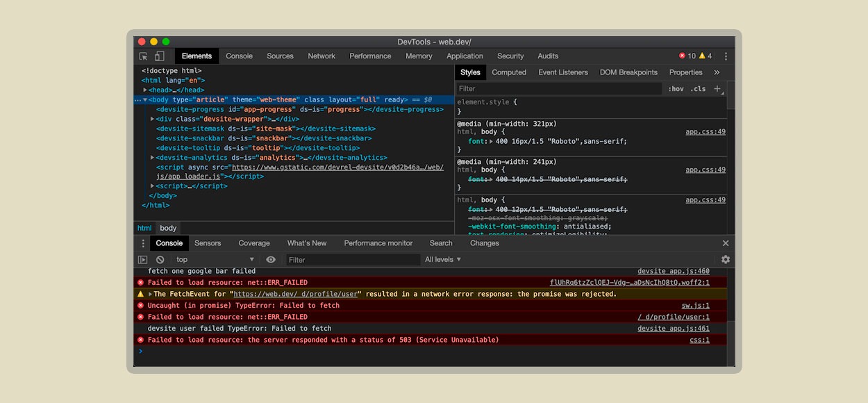Click the Styles Filter input field

tap(559, 89)
